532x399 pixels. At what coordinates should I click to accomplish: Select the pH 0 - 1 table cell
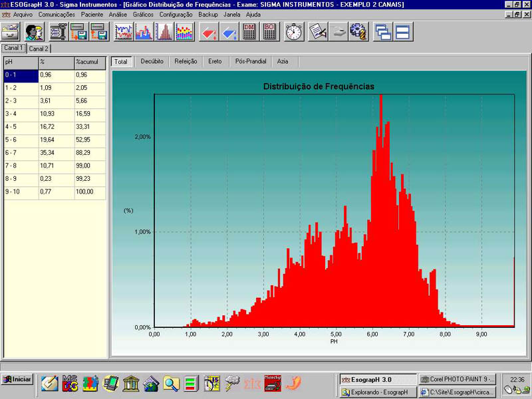(x=20, y=75)
